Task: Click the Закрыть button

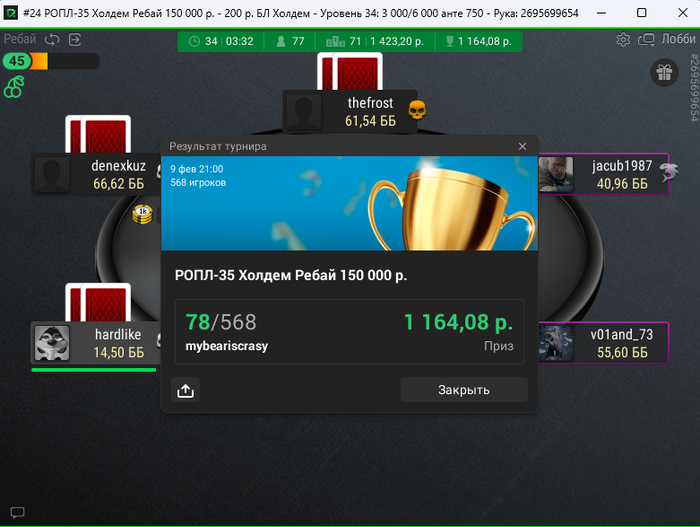Action: coord(464,390)
